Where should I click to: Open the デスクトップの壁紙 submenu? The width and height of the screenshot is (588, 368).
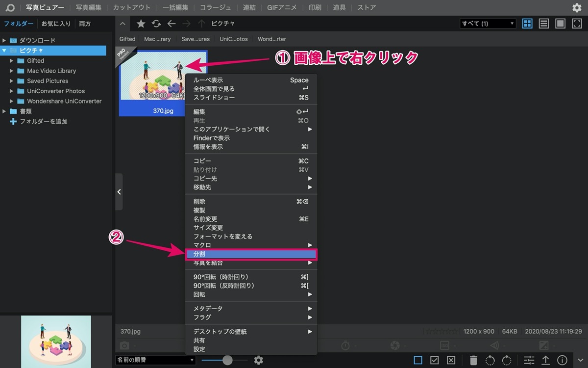click(251, 332)
